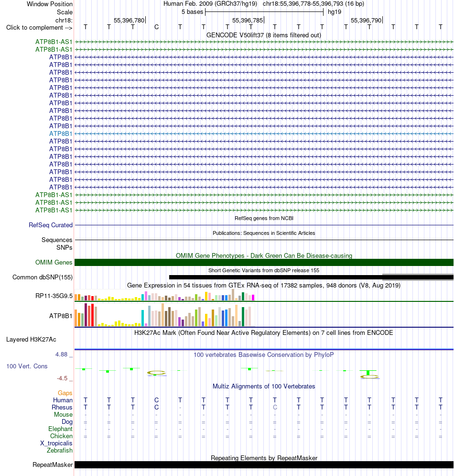Viewport: 454px width, 476px height.
Task: Open 'Short Genetic Variants from dbSNP release 155'
Action: (x=263, y=270)
